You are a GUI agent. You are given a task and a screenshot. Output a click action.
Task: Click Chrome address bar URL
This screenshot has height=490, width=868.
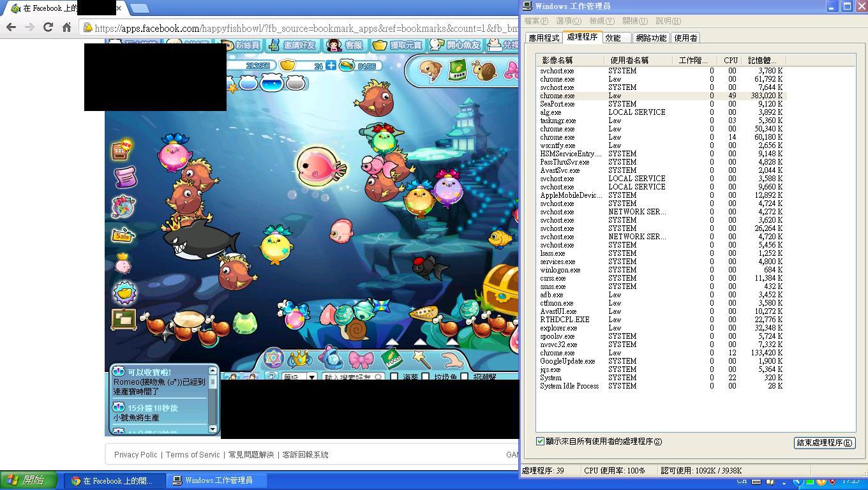pyautogui.click(x=306, y=28)
